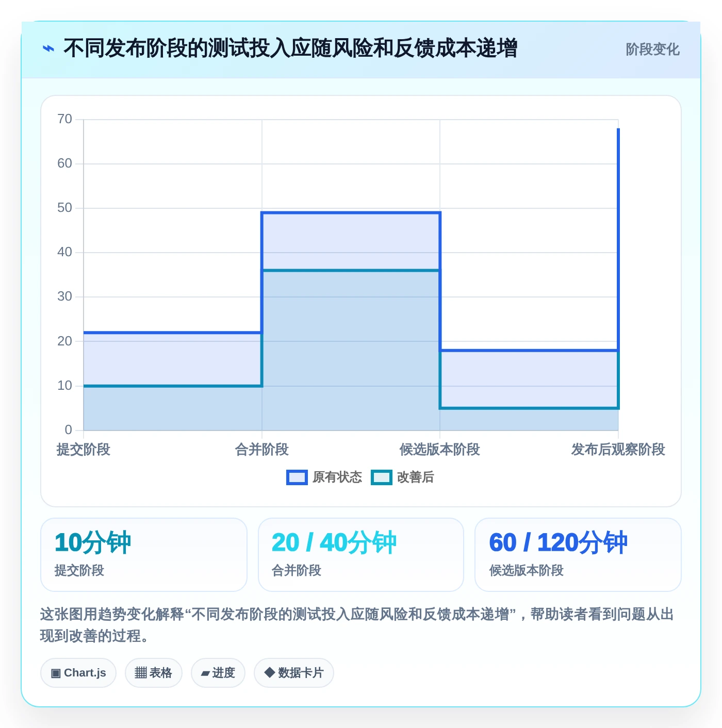The width and height of the screenshot is (722, 728).
Task: Click the y-axis value 40
Action: pyautogui.click(x=65, y=252)
